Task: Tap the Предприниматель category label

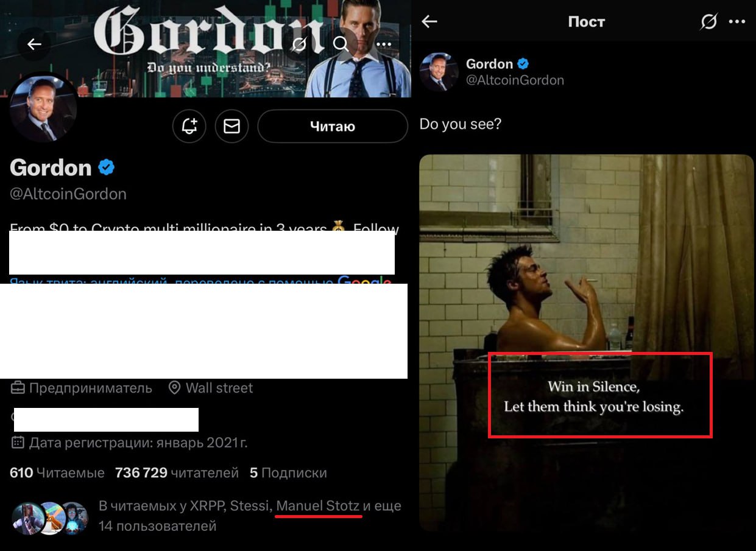Action: tap(82, 388)
